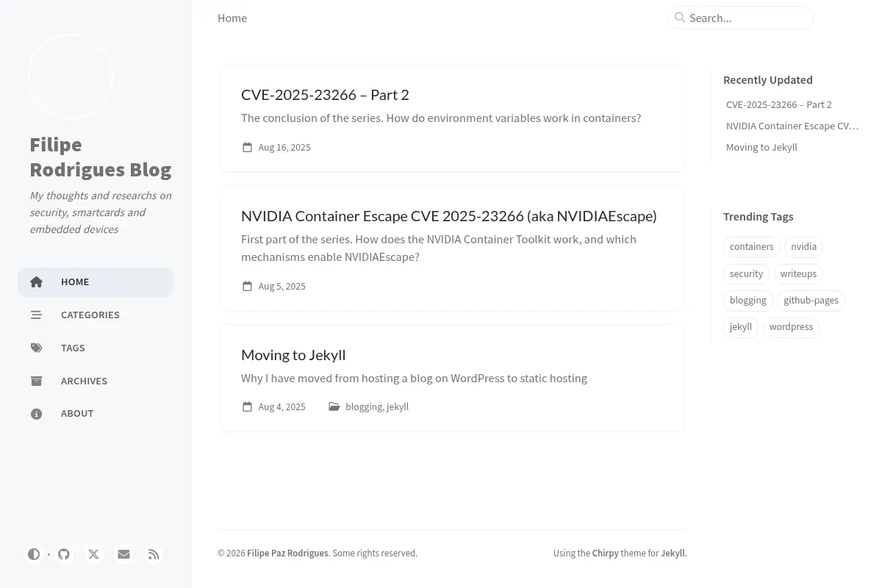This screenshot has width=882, height=588.
Task: Open ARCHIVES in sidebar
Action: [96, 381]
